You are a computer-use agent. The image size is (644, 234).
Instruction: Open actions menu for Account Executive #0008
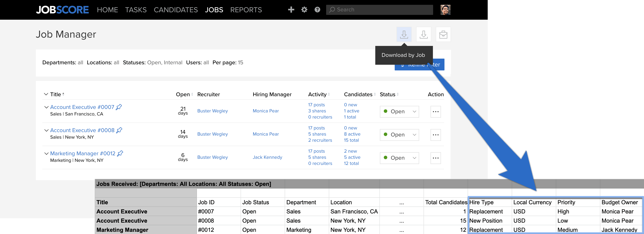click(x=436, y=135)
